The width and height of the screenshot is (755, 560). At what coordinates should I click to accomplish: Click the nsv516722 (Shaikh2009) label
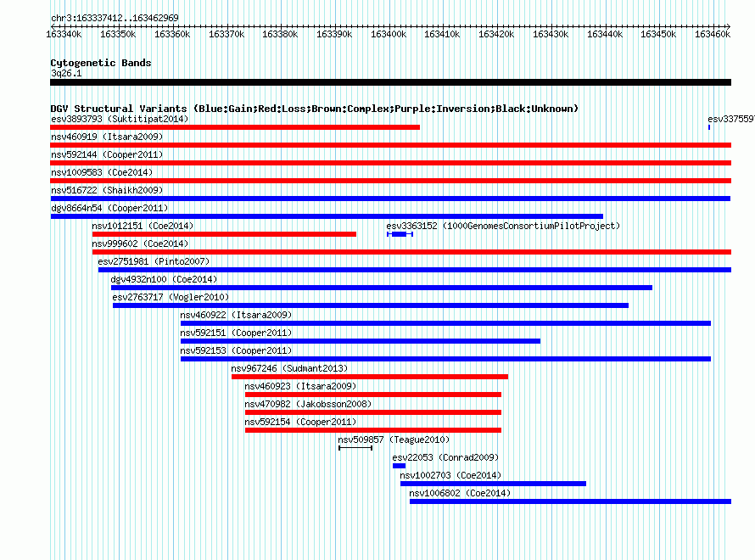tap(107, 190)
